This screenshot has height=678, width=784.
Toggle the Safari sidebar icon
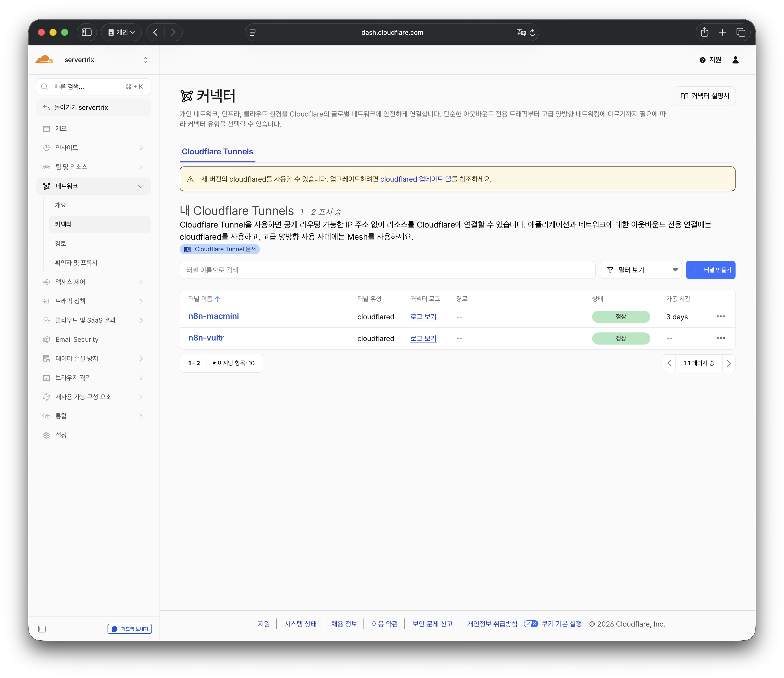click(87, 33)
